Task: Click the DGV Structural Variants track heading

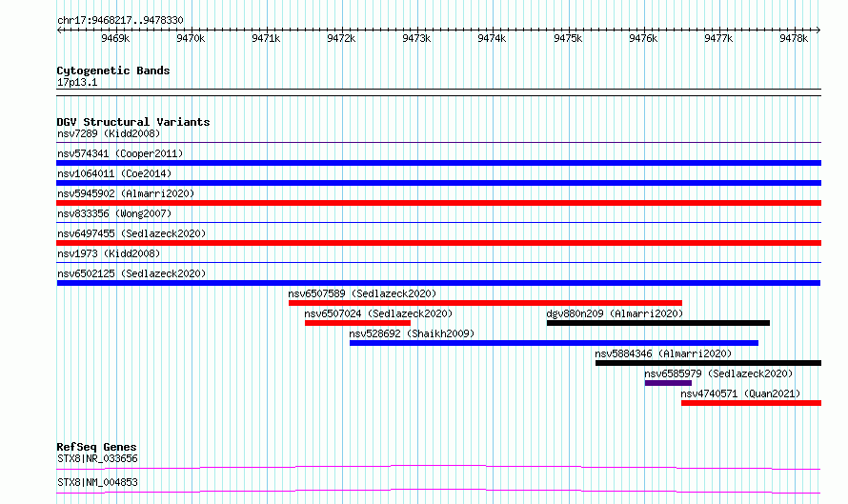Action: (133, 122)
